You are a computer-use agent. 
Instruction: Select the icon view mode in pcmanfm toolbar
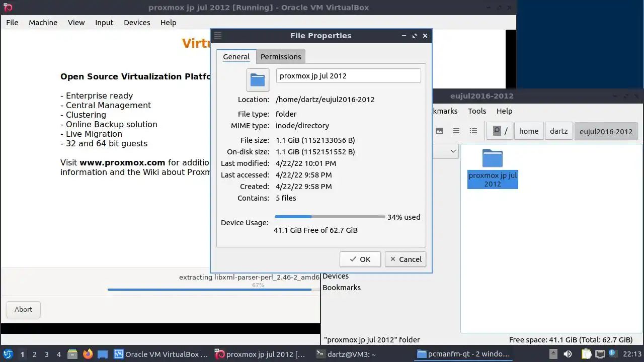click(439, 131)
